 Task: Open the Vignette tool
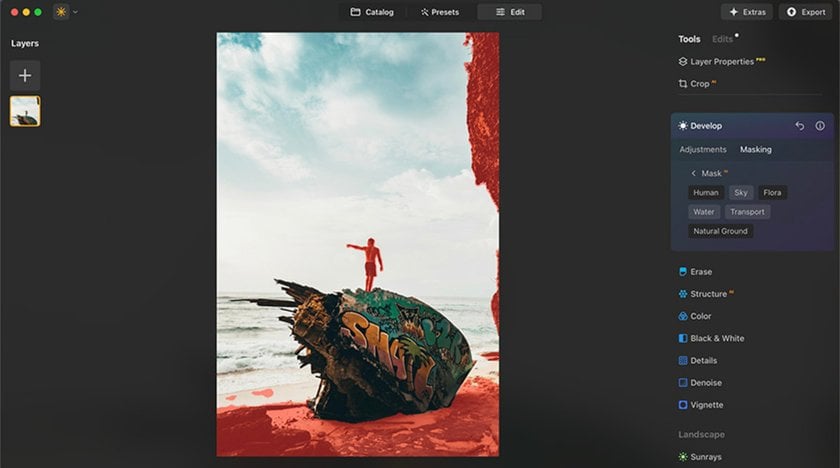[706, 405]
